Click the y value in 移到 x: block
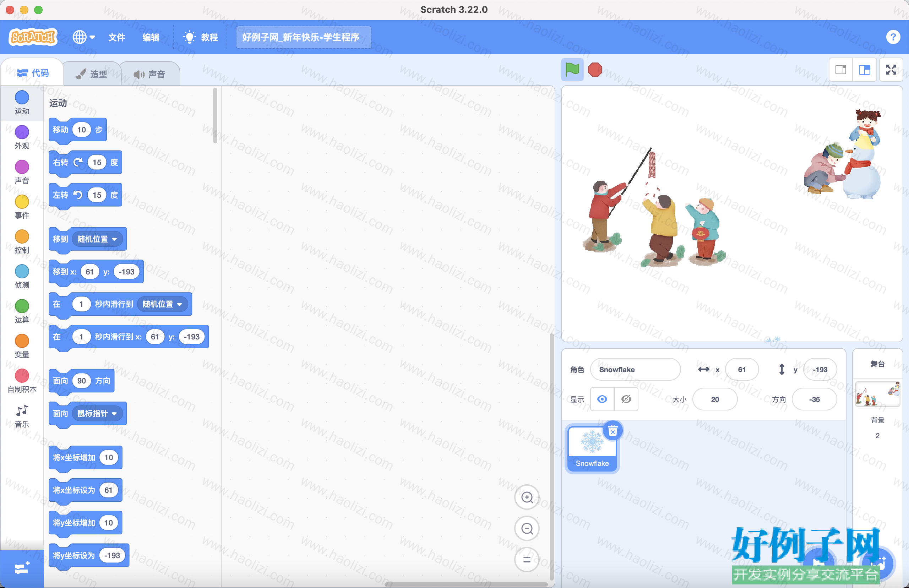Viewport: 909px width, 588px height. tap(126, 272)
